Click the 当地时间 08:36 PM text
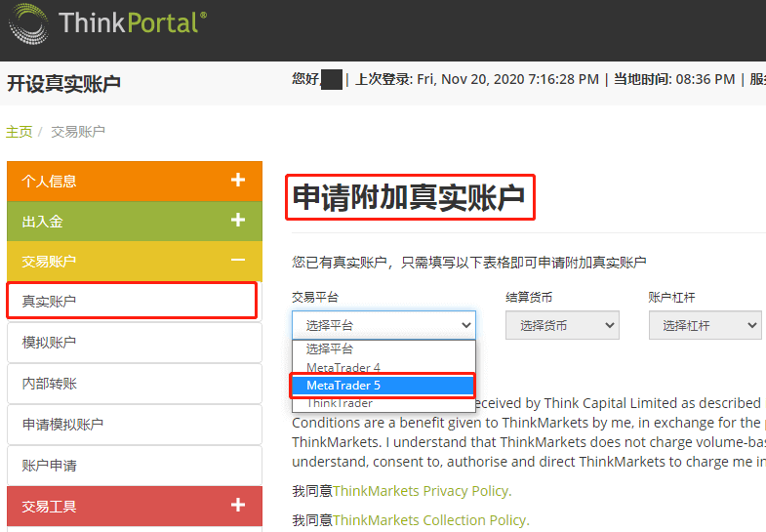This screenshot has height=532, width=766. tap(674, 79)
